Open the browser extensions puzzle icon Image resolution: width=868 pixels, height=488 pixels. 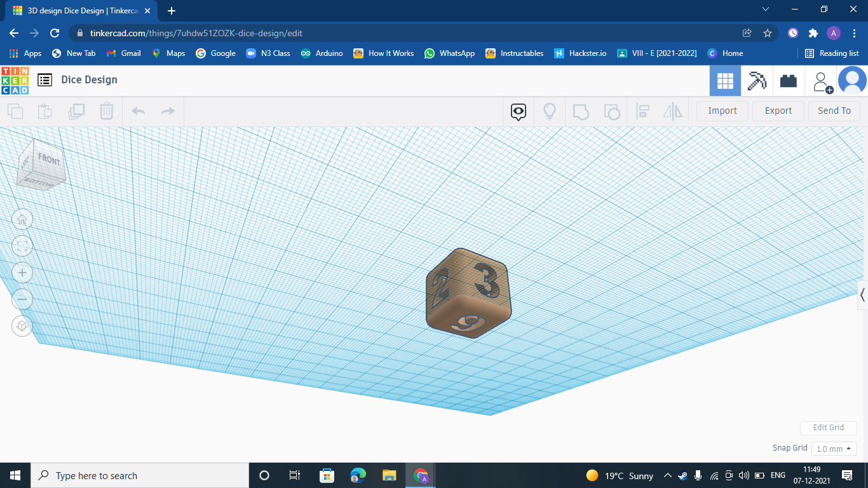tap(813, 33)
